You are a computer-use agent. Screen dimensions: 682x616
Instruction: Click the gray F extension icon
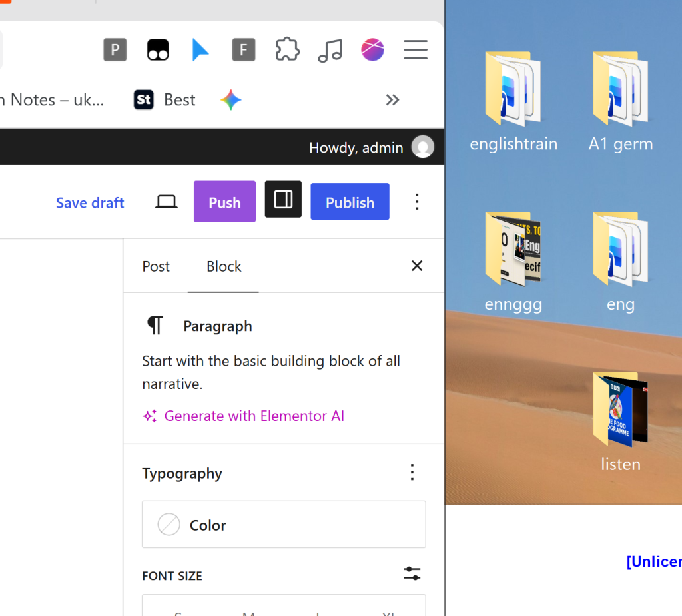[244, 49]
